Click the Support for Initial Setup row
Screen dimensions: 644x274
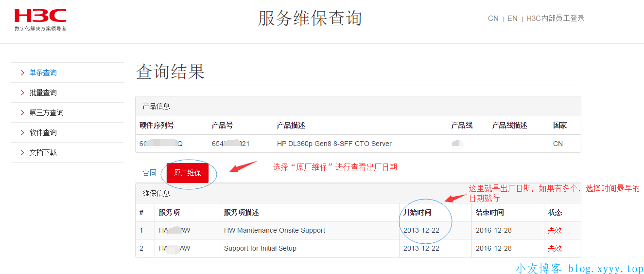tap(260, 248)
